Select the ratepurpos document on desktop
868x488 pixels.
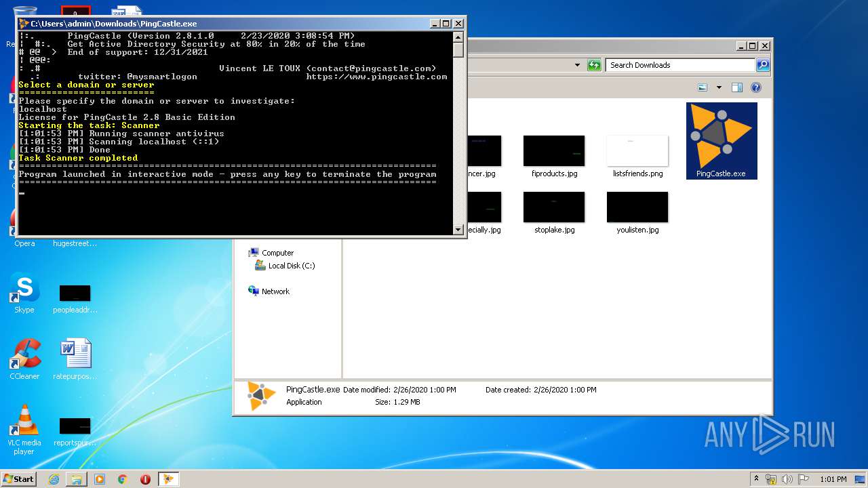(75, 359)
